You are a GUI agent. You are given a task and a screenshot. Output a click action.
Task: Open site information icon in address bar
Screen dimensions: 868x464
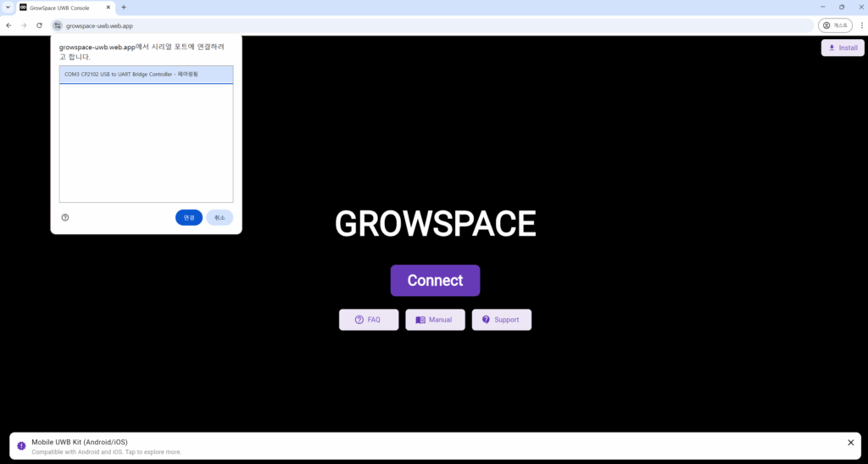pyautogui.click(x=58, y=25)
